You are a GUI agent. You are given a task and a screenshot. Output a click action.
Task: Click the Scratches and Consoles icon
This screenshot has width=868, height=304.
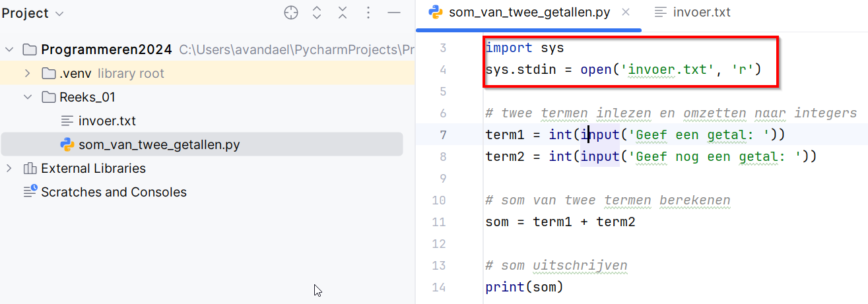[30, 193]
